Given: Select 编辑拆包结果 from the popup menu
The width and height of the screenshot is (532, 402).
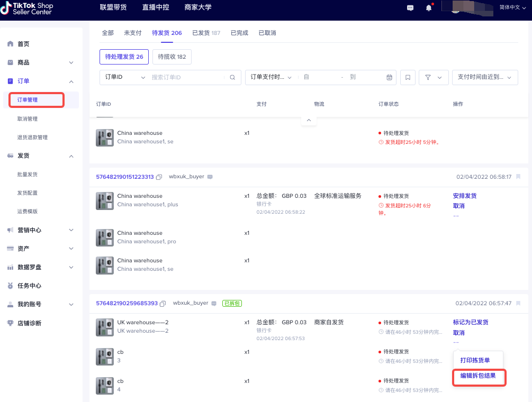Looking at the screenshot, I should [x=478, y=376].
